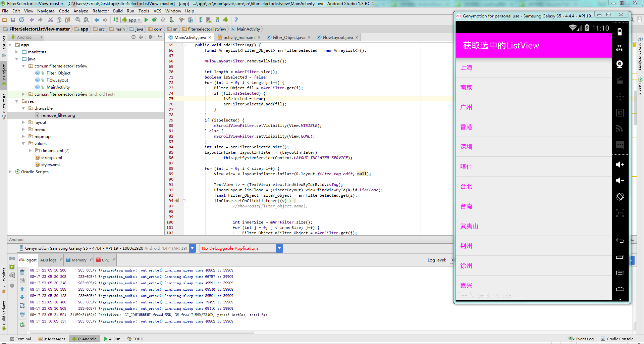The image size is (644, 344).
Task: Clear logcat with trash icon
Action: [x=22, y=272]
